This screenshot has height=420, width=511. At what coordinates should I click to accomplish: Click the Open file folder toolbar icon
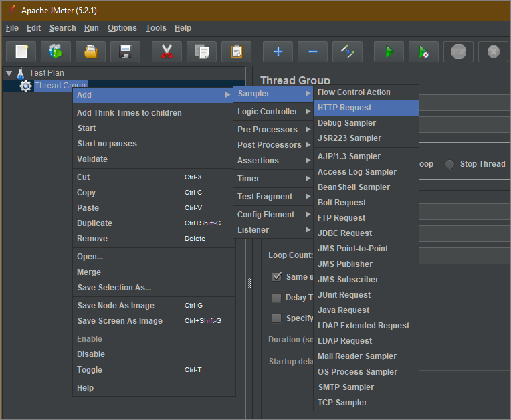pos(90,51)
